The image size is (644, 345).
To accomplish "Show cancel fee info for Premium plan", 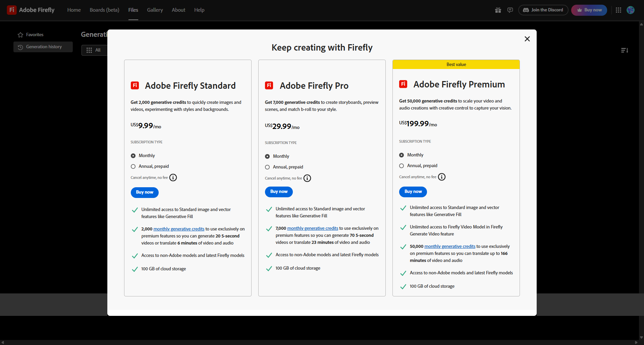I will [x=442, y=177].
